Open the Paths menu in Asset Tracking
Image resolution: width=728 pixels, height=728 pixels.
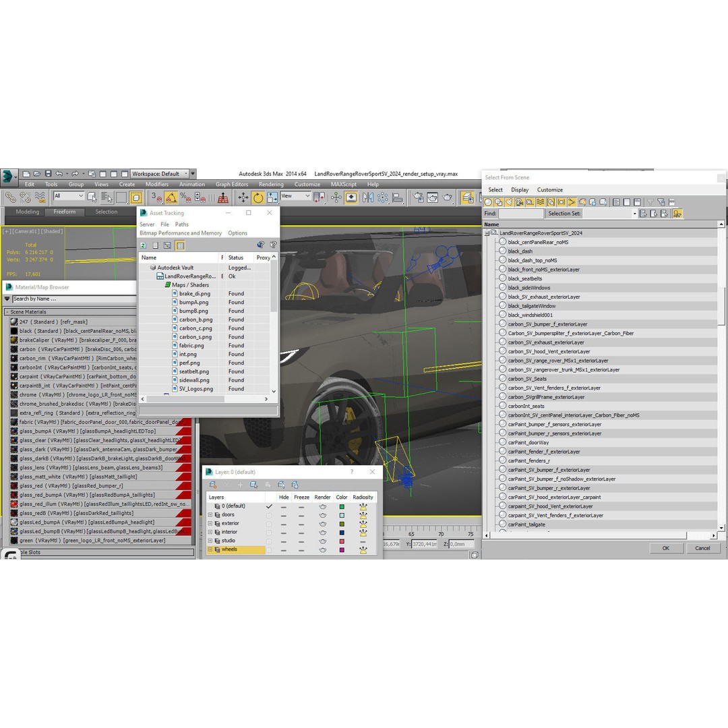click(x=181, y=224)
